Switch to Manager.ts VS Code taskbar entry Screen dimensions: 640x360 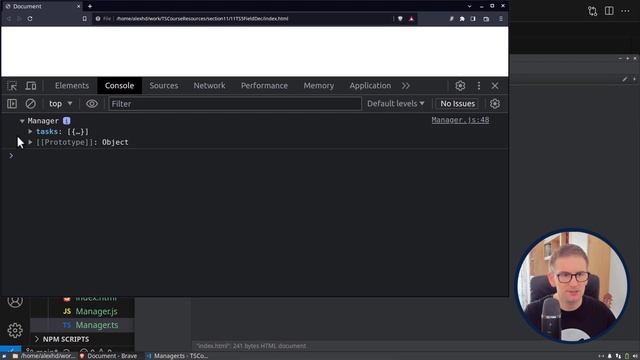click(177, 356)
